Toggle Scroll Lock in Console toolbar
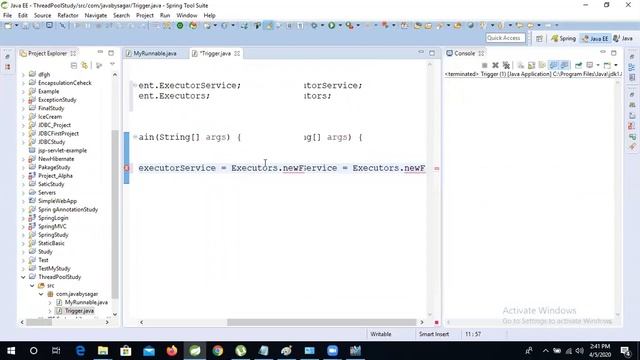This screenshot has height=360, width=640. coord(531,65)
